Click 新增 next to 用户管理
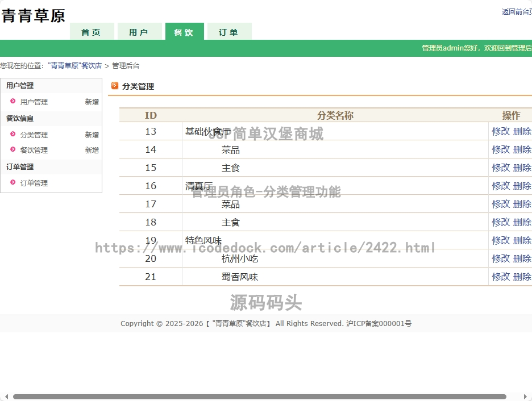This screenshot has width=532, height=401. (x=92, y=102)
